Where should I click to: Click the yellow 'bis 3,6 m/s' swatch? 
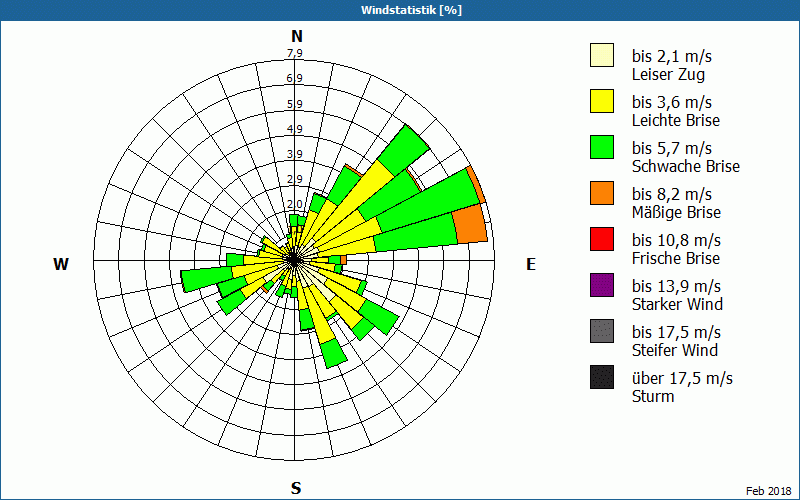click(602, 101)
